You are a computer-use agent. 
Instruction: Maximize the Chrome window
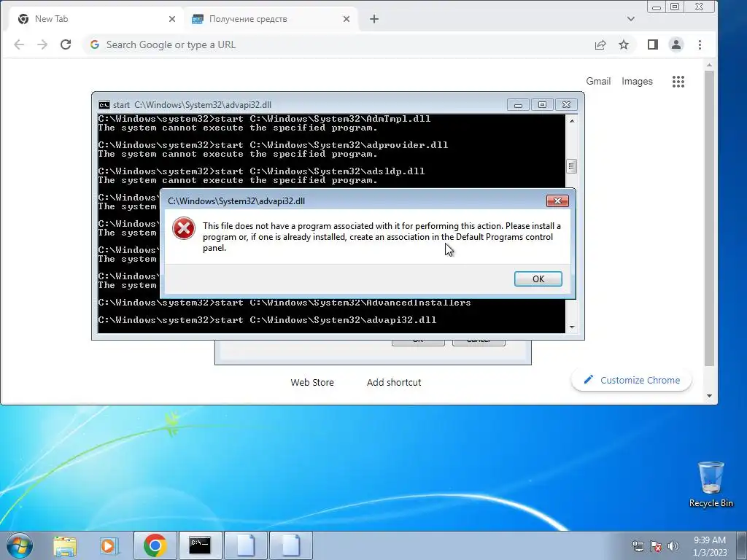675,7
